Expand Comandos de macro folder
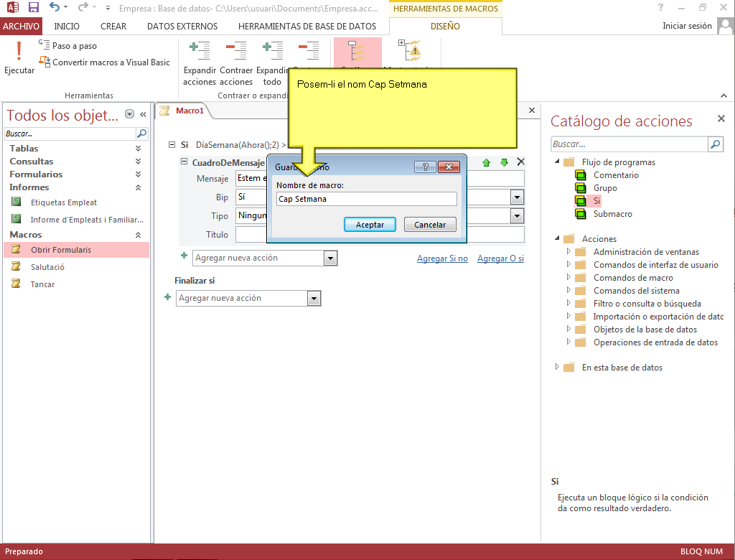 coord(568,277)
